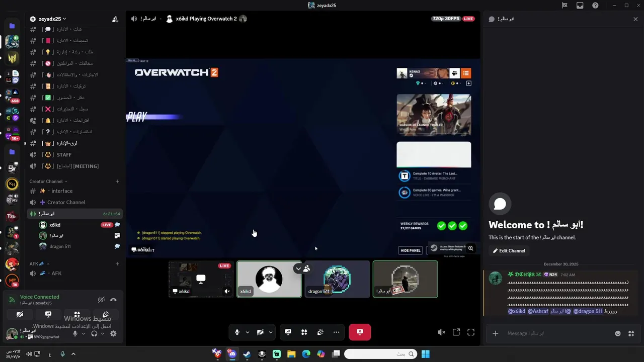
Task: Collapse the participants row with the chevron
Action: [298, 268]
